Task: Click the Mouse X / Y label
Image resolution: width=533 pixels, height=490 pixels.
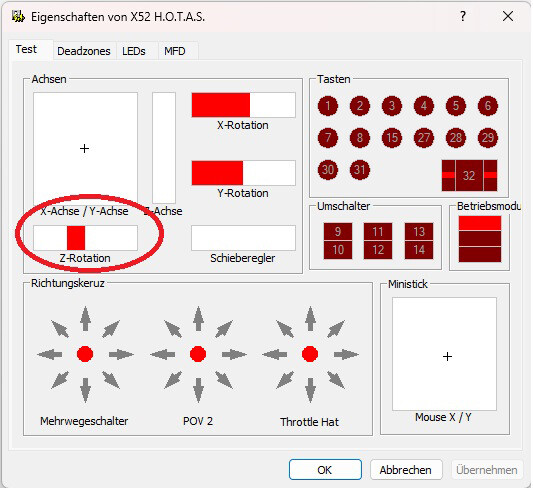Action: (443, 417)
